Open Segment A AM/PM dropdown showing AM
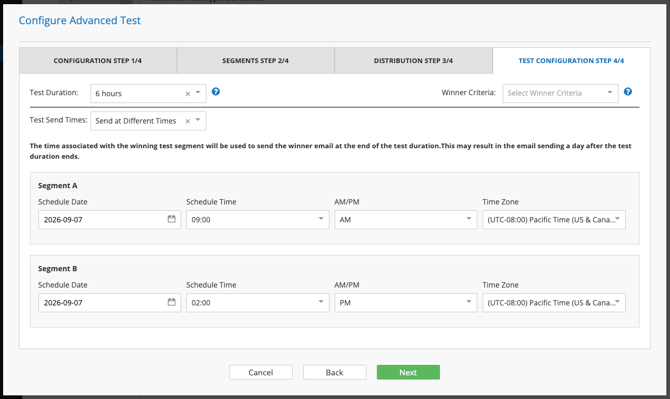The width and height of the screenshot is (670, 399). tap(406, 220)
